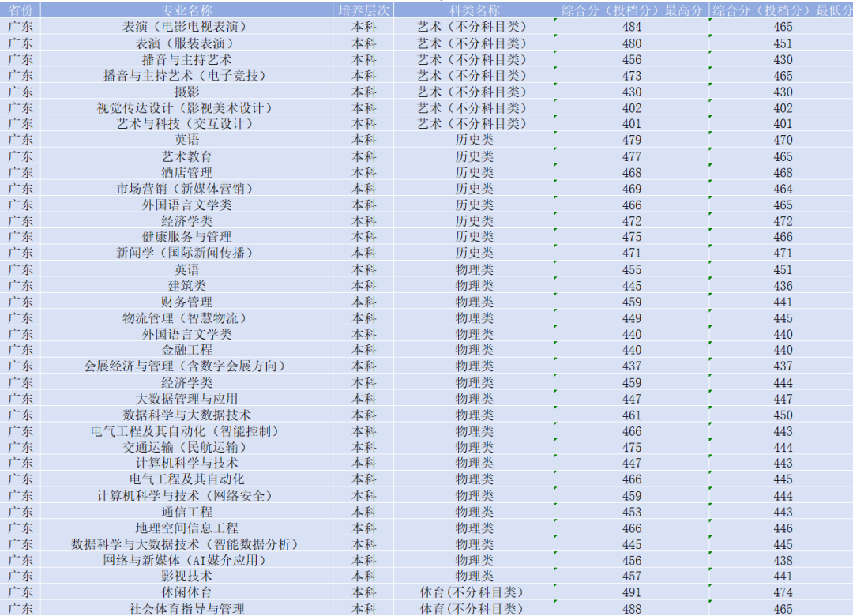Click the cell 会展经济与管理（含数字会展方向）

click(186, 366)
